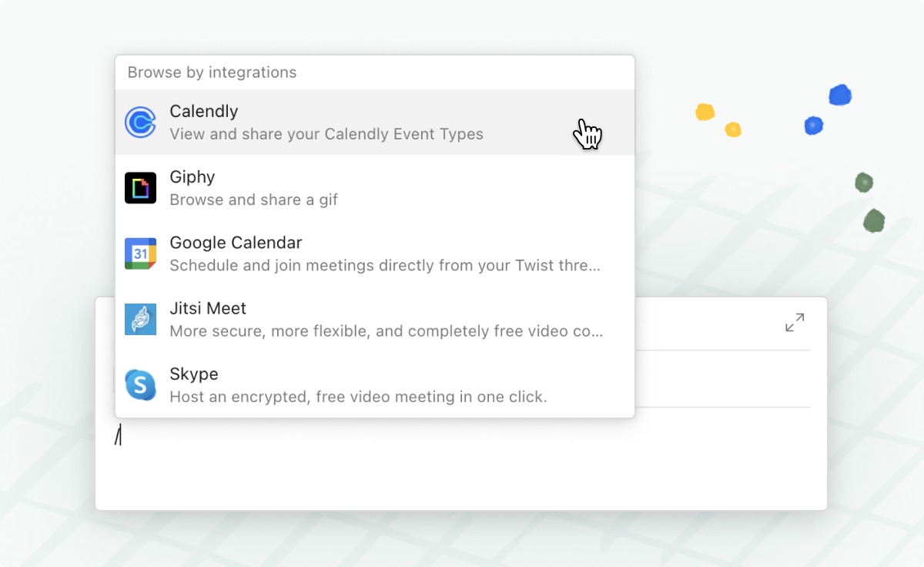Click the Skype logo icon
The height and width of the screenshot is (567, 924).
[140, 384]
